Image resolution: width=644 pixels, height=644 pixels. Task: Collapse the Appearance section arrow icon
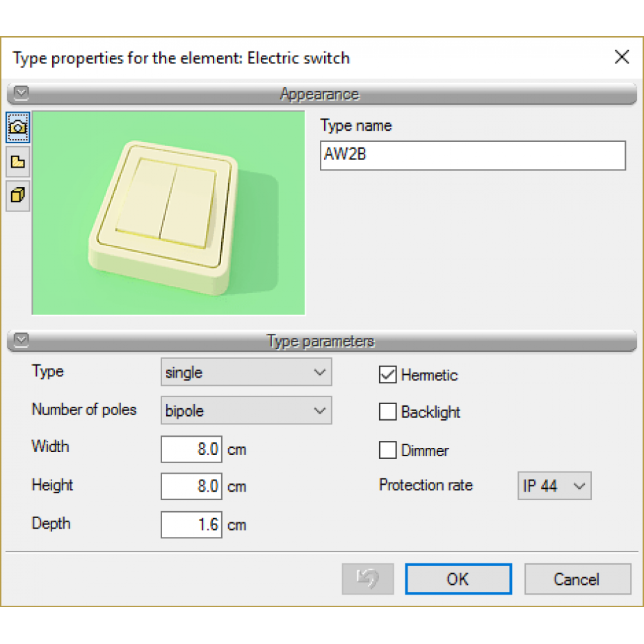[x=21, y=93]
